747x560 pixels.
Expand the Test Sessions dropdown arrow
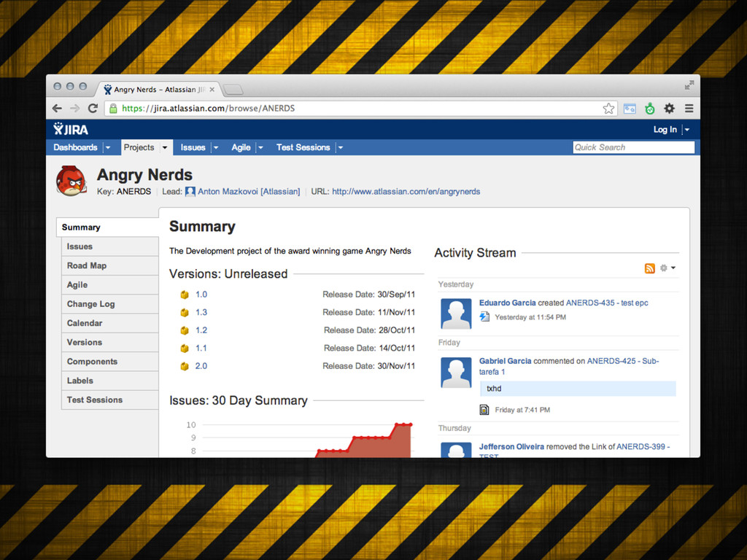340,147
